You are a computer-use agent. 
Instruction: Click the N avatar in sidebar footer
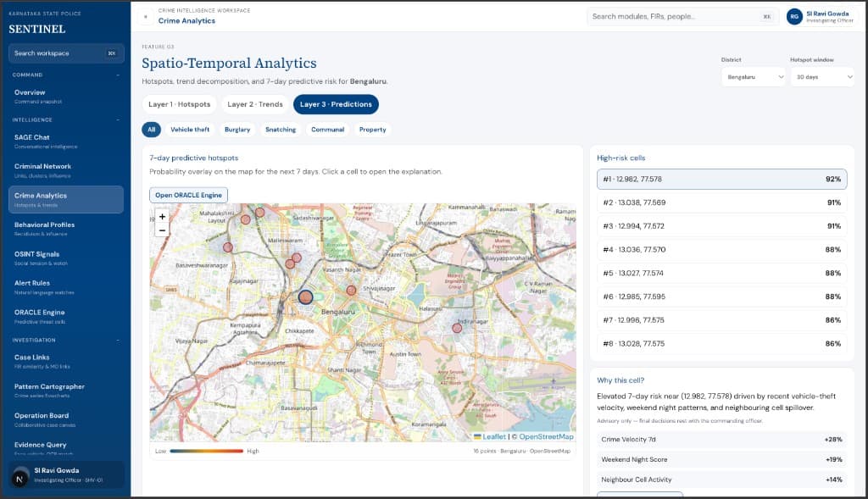[x=20, y=479]
